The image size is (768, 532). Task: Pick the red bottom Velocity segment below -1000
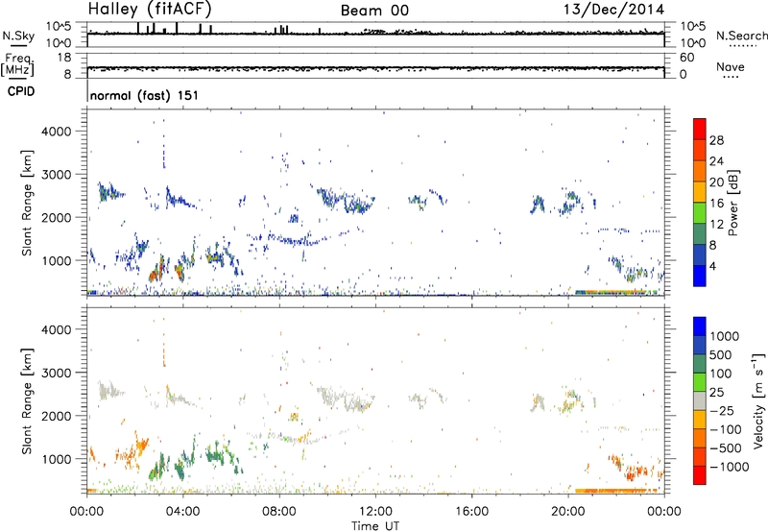pos(700,475)
